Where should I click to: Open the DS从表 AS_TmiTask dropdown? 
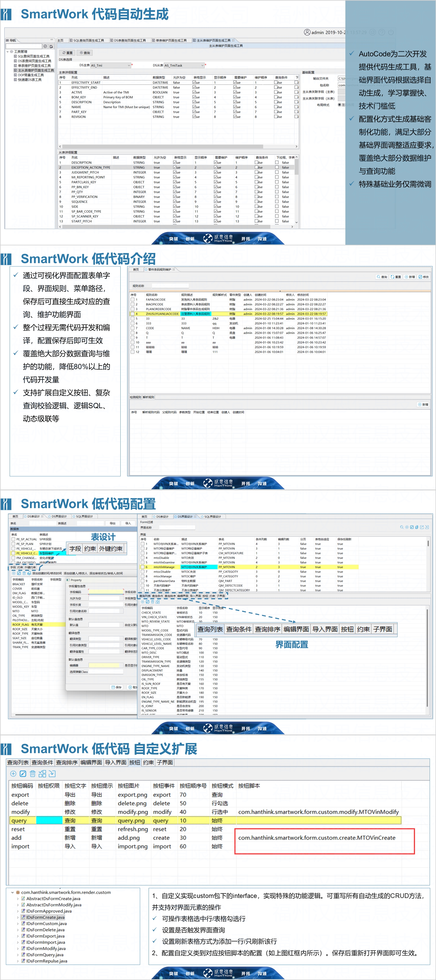pos(203,65)
